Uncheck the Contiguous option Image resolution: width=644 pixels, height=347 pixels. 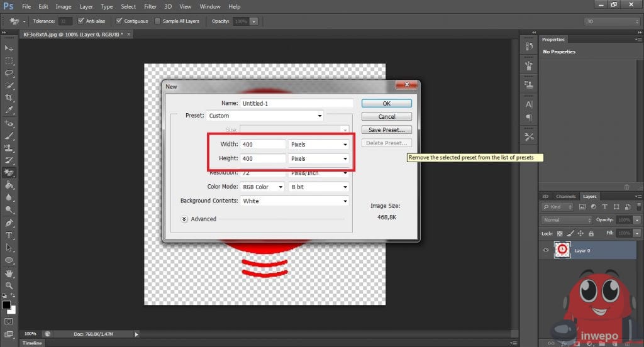[120, 21]
